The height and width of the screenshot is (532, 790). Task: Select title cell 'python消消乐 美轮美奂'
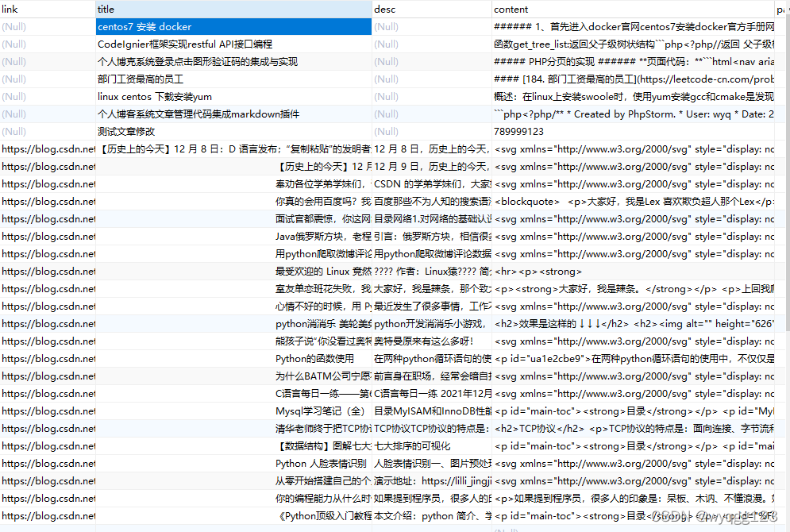(x=233, y=323)
